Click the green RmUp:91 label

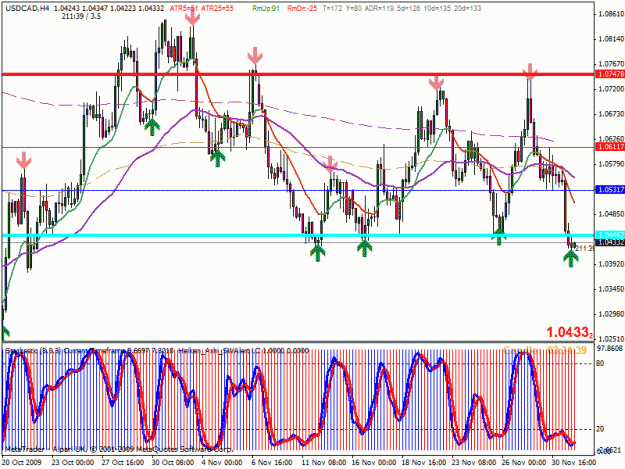(x=266, y=8)
